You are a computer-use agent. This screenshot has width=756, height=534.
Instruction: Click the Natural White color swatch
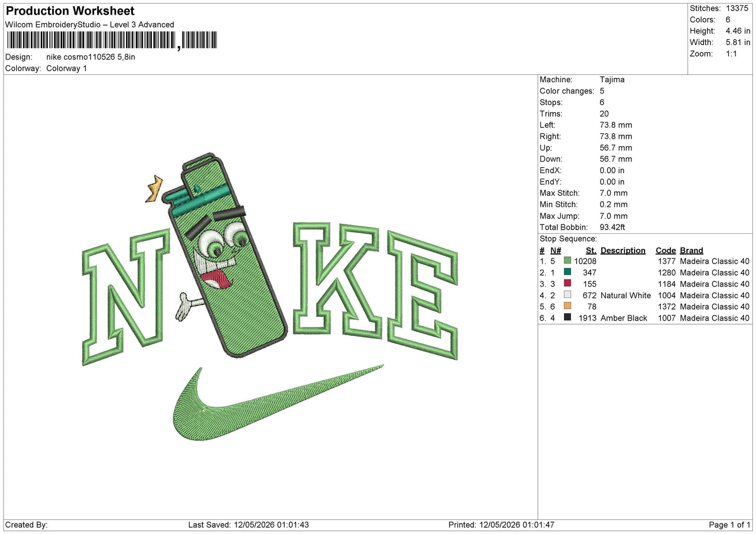click(x=567, y=294)
